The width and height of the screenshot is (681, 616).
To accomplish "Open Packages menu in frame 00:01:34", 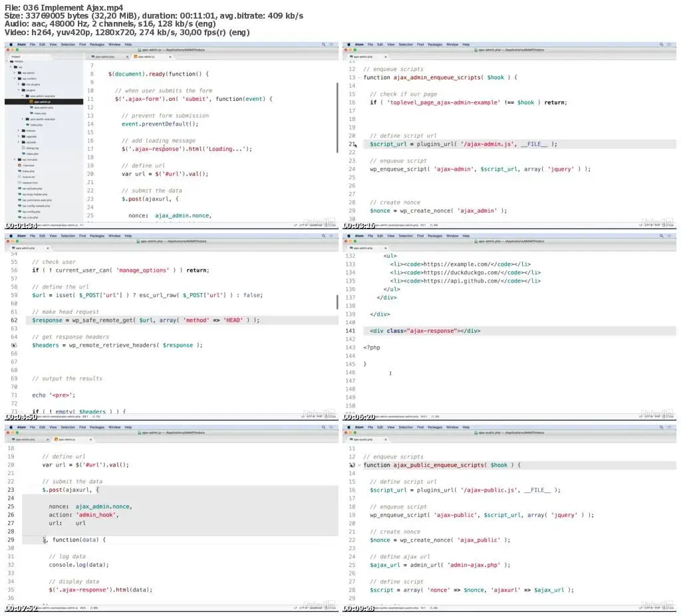I will point(97,45).
